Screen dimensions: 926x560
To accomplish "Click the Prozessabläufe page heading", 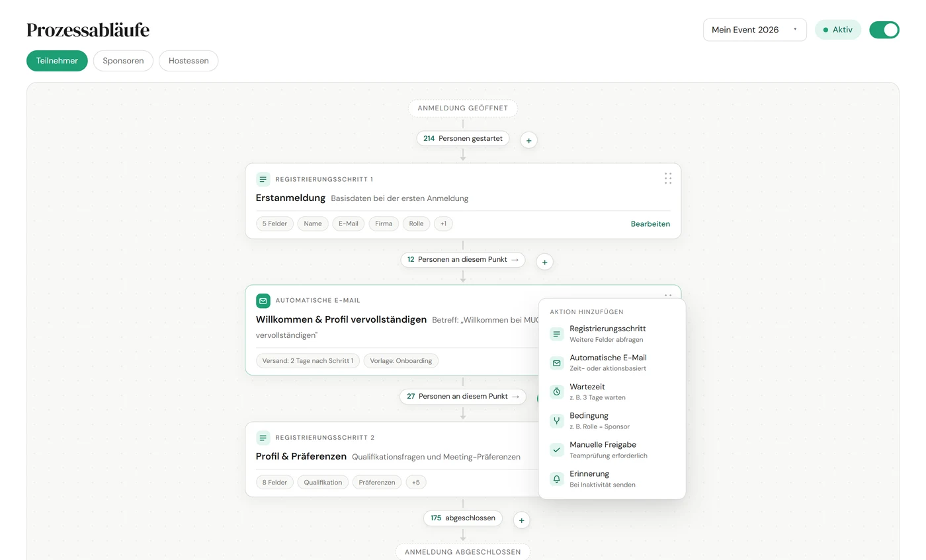I will pos(88,30).
